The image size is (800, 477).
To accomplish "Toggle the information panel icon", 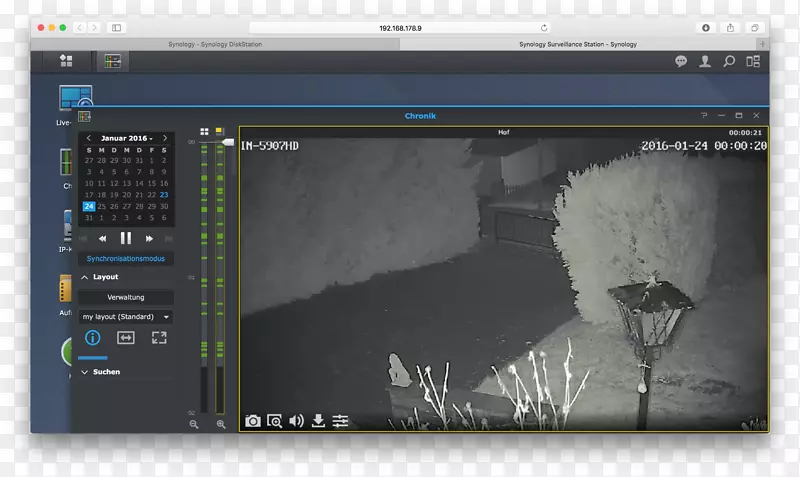I will [92, 338].
